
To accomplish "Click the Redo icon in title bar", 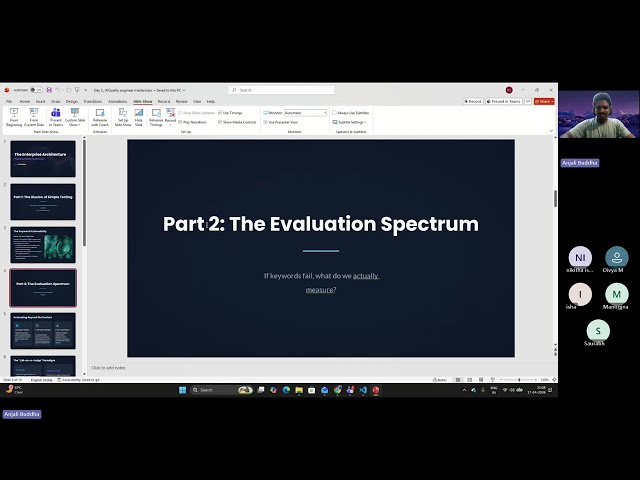I will [x=68, y=90].
